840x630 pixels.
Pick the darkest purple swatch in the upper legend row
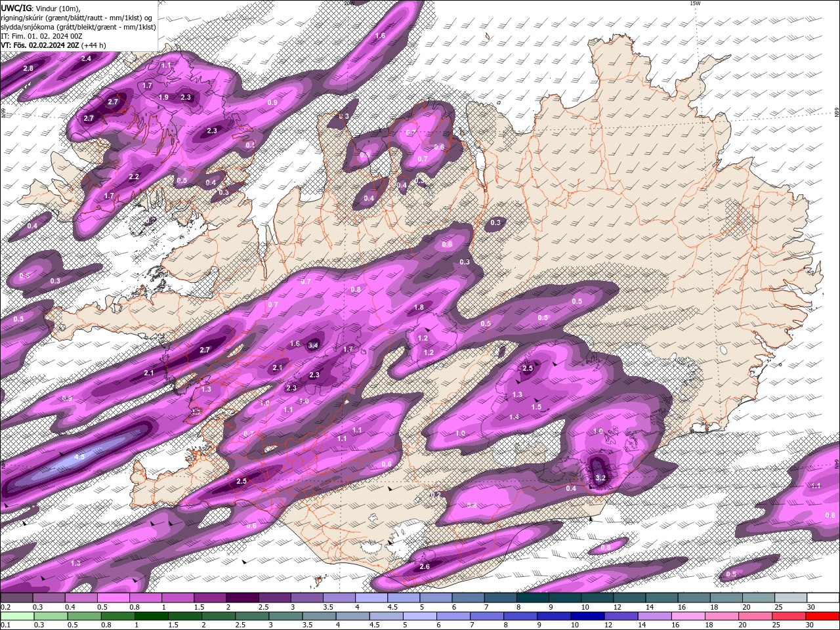click(x=241, y=598)
